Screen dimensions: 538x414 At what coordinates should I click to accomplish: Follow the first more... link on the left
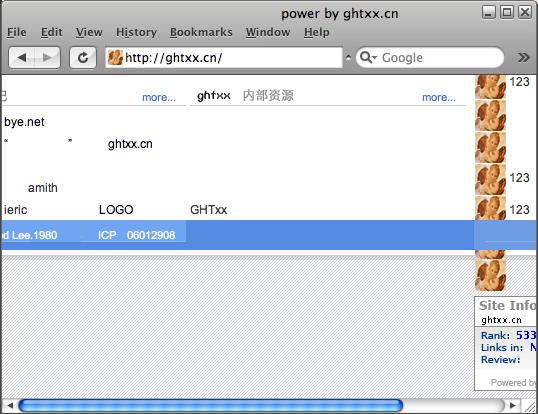point(159,97)
